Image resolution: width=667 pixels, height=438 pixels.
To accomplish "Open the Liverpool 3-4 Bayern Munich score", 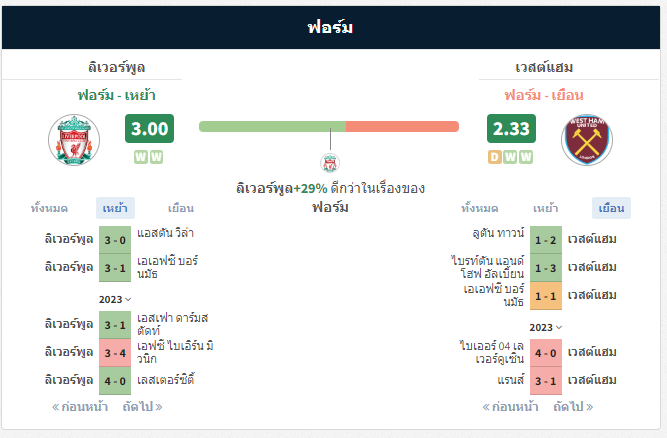I will click(x=115, y=353).
